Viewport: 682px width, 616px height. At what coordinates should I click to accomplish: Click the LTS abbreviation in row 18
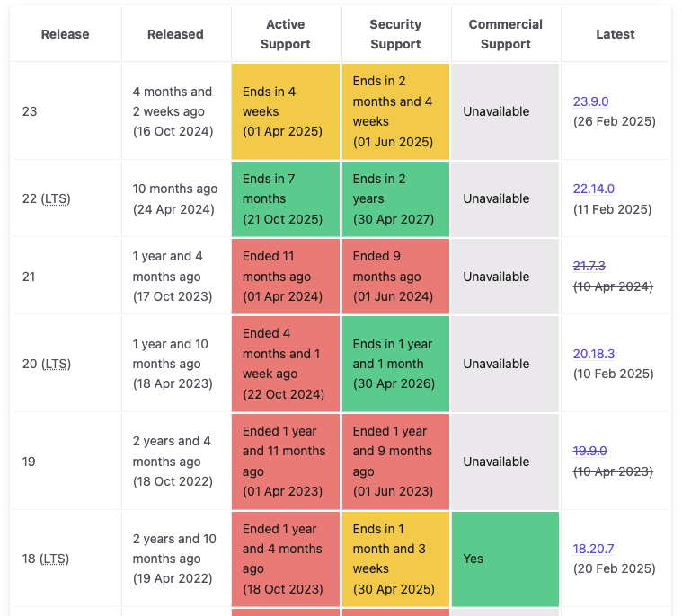(54, 559)
